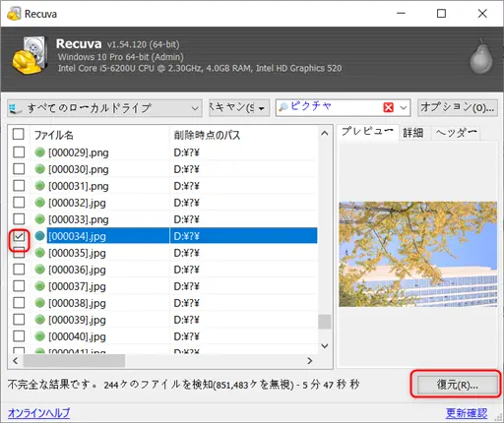504x423 pixels.
Task: Click the 復元(R)... recover button
Action: [x=457, y=385]
